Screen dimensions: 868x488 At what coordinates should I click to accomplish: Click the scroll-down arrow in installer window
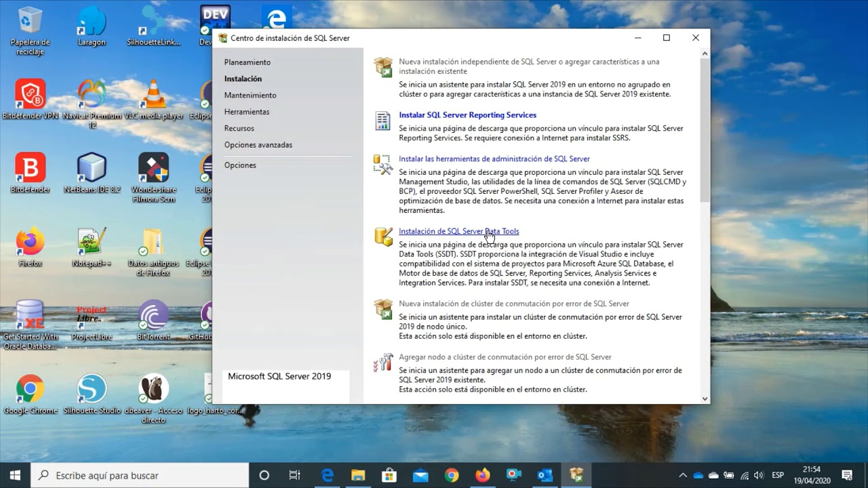click(705, 399)
